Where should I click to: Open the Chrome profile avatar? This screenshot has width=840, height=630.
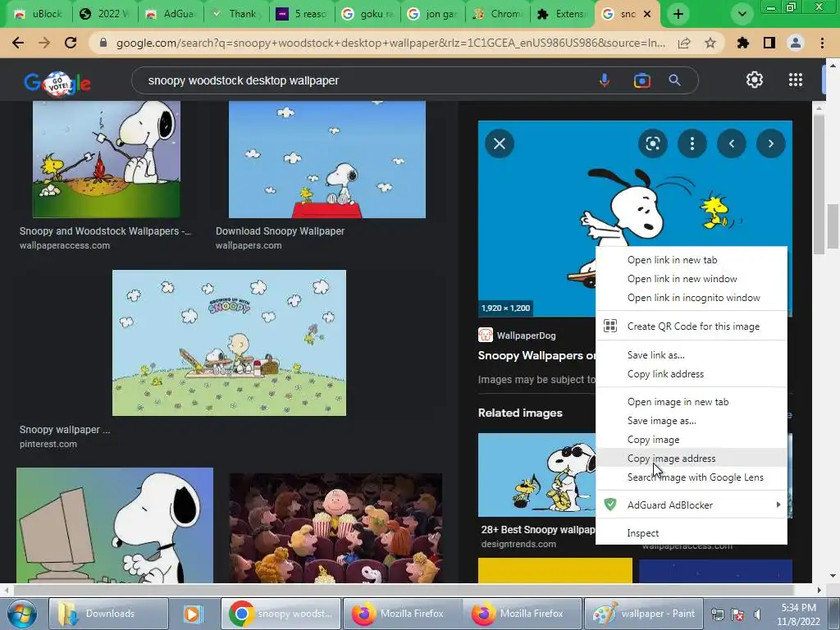click(796, 43)
